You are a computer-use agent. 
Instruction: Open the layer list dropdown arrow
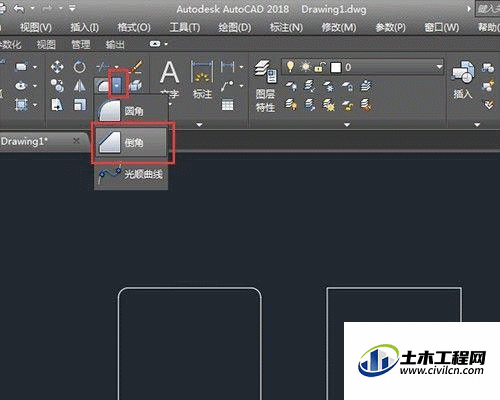(440, 67)
